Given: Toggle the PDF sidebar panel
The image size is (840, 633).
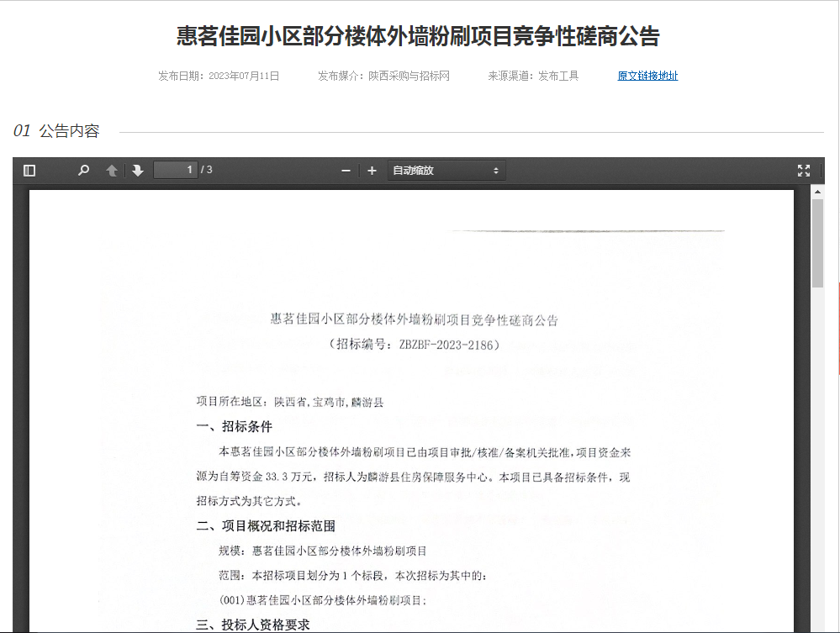Looking at the screenshot, I should point(29,171).
